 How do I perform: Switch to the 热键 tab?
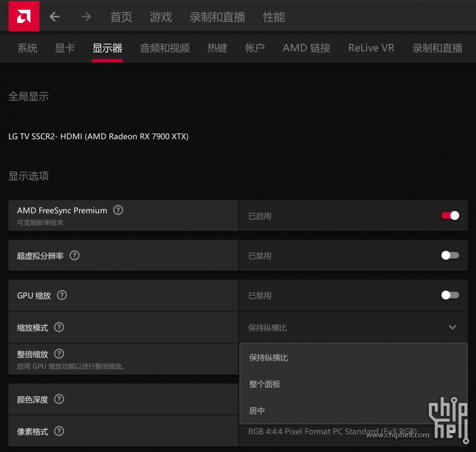(x=217, y=48)
